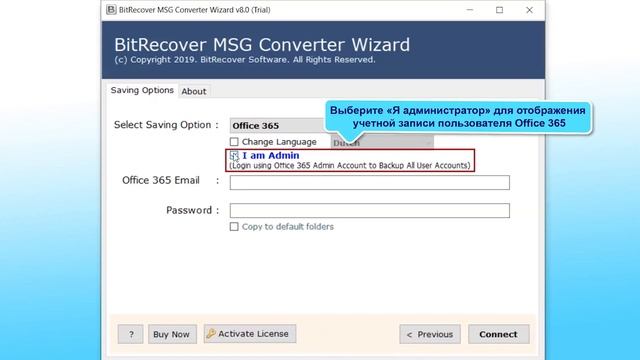The image size is (640, 360).
Task: Click the Select Saving Option label
Action: coord(162,125)
